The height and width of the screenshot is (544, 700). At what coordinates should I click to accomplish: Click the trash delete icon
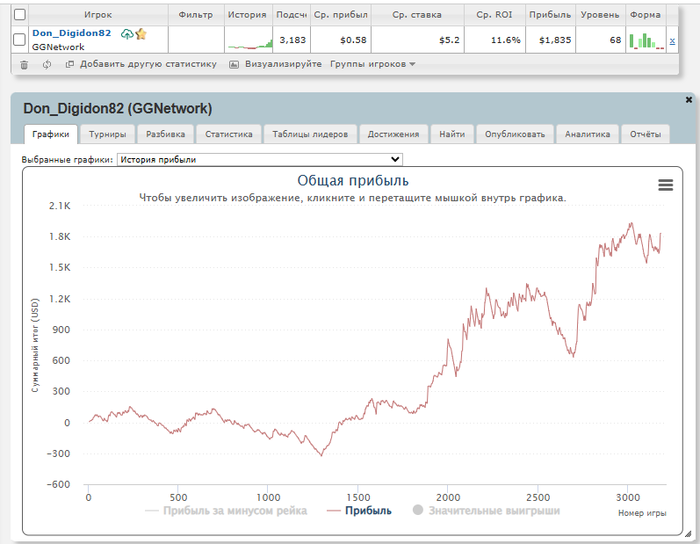tap(24, 65)
